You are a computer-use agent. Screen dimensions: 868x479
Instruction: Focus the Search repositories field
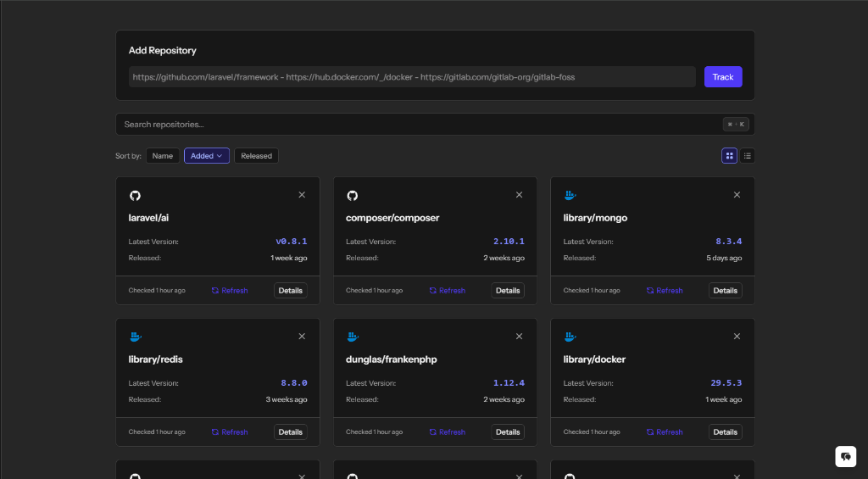click(x=435, y=124)
